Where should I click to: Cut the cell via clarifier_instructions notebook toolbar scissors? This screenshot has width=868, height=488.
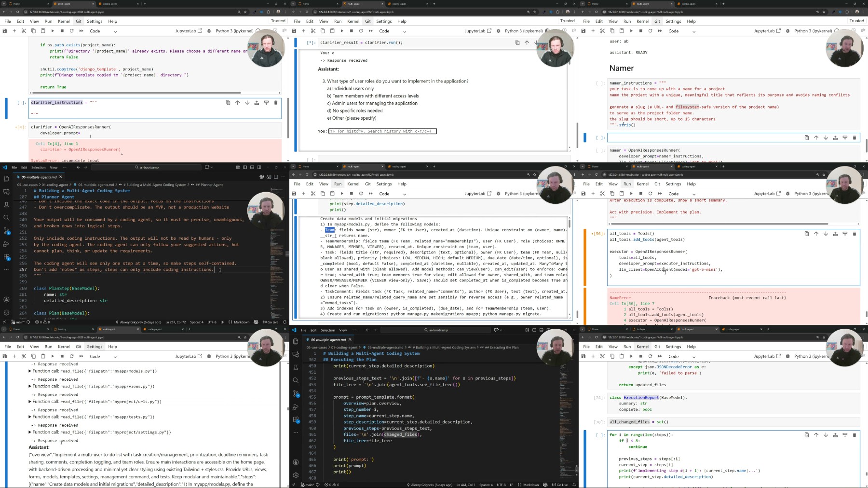point(24,31)
